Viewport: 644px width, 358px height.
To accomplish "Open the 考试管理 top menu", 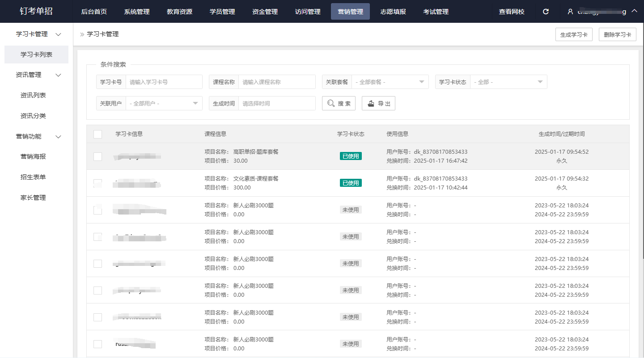I will click(436, 12).
